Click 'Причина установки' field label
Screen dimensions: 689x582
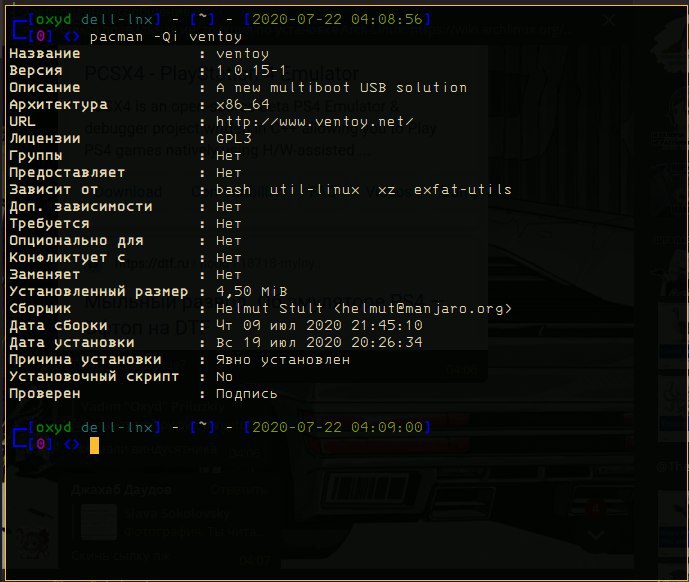click(85, 360)
